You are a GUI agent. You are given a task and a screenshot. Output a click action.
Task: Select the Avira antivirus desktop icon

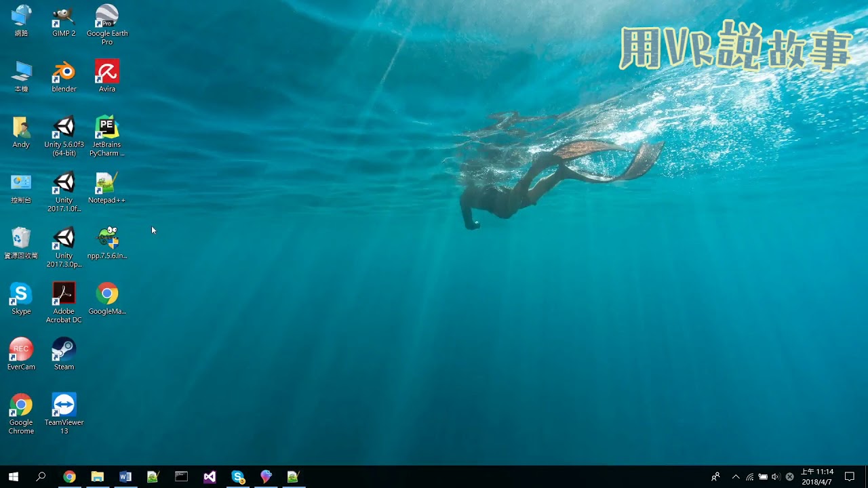click(x=107, y=72)
